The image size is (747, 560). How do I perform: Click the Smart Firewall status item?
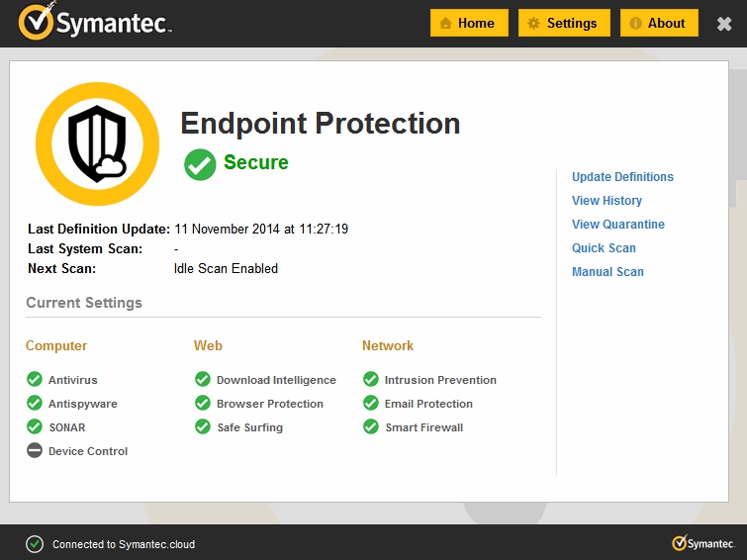coord(423,427)
